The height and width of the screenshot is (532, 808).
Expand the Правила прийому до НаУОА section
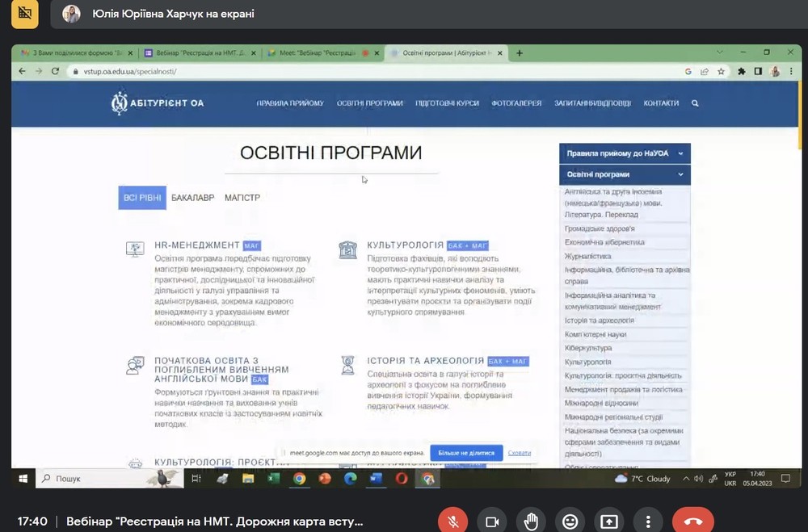[x=625, y=153]
